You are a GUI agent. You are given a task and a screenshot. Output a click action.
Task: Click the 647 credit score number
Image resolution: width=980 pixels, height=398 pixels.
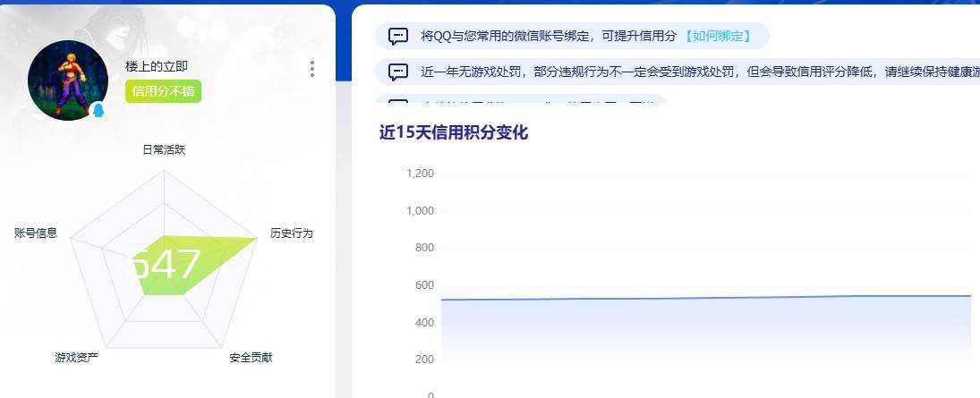click(166, 265)
